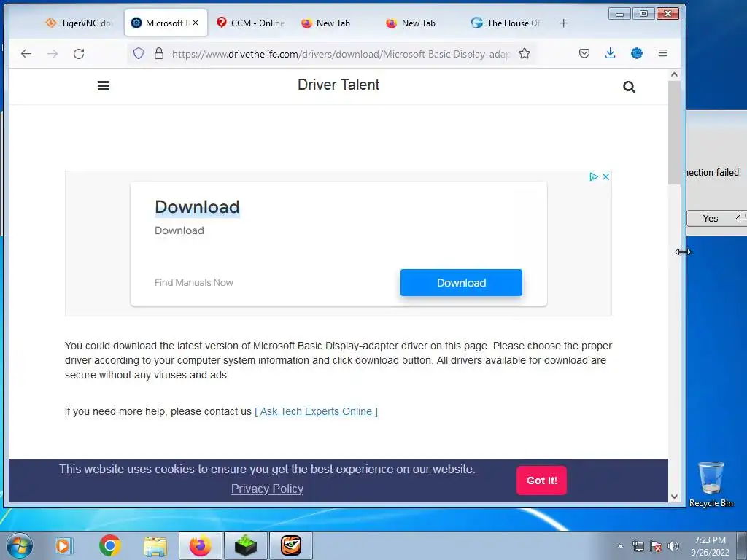The height and width of the screenshot is (560, 747).
Task: Save page to Pocket icon
Action: coord(584,53)
